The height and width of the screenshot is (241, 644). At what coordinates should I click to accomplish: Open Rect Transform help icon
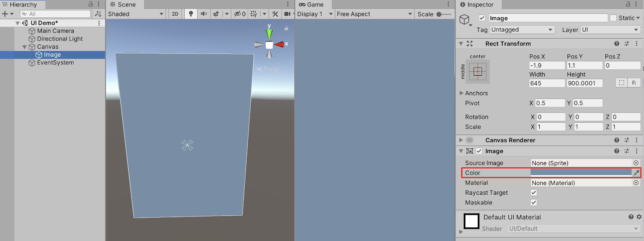tap(617, 43)
